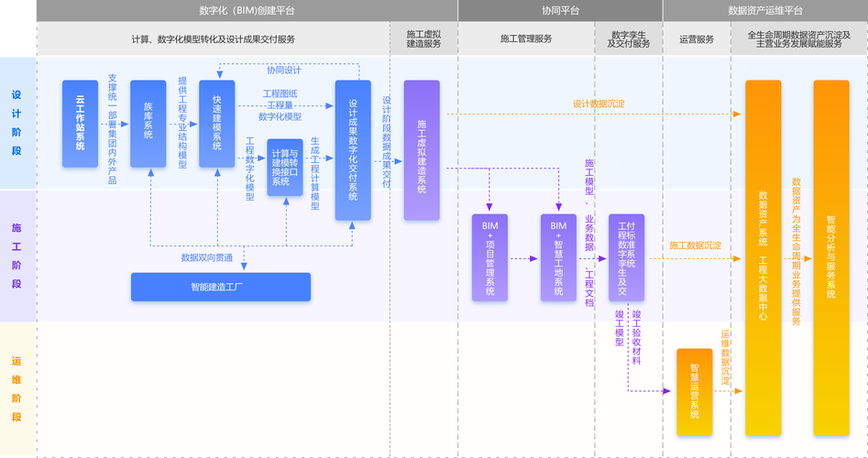The height and width of the screenshot is (458, 868).
Task: Select the vertical 工程数字化模型 label
Action: click(250, 169)
